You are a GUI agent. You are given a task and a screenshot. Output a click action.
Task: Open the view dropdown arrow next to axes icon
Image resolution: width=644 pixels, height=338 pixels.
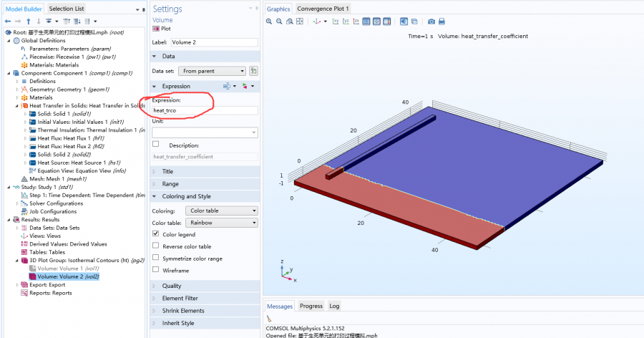pos(326,21)
